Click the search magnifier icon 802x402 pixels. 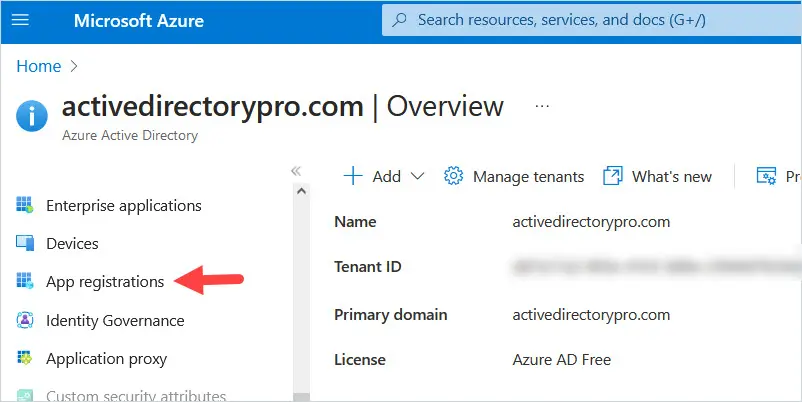[399, 20]
